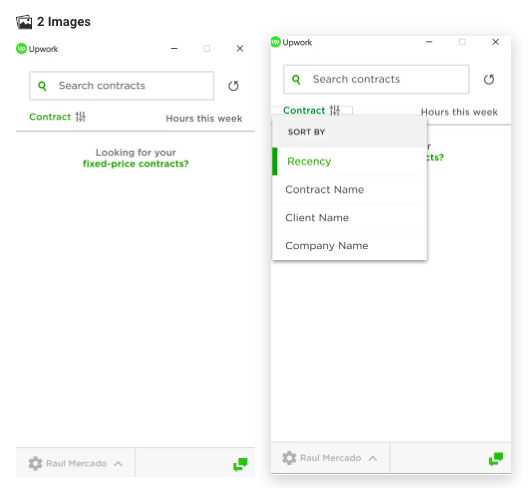The width and height of the screenshot is (528, 488).
Task: Refresh contracts in left Upwork window
Action: click(x=233, y=86)
